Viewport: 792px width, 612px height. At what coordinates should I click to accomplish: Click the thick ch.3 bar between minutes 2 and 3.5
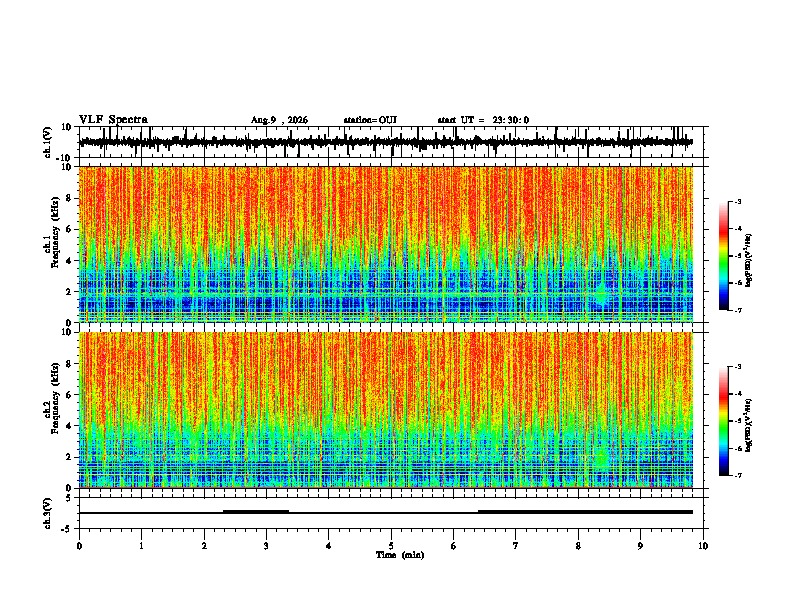pyautogui.click(x=256, y=512)
